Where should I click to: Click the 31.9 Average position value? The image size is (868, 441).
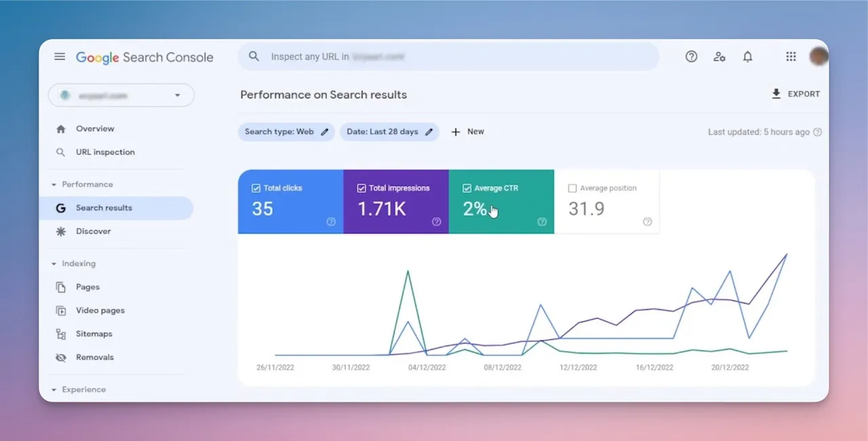pyautogui.click(x=586, y=208)
